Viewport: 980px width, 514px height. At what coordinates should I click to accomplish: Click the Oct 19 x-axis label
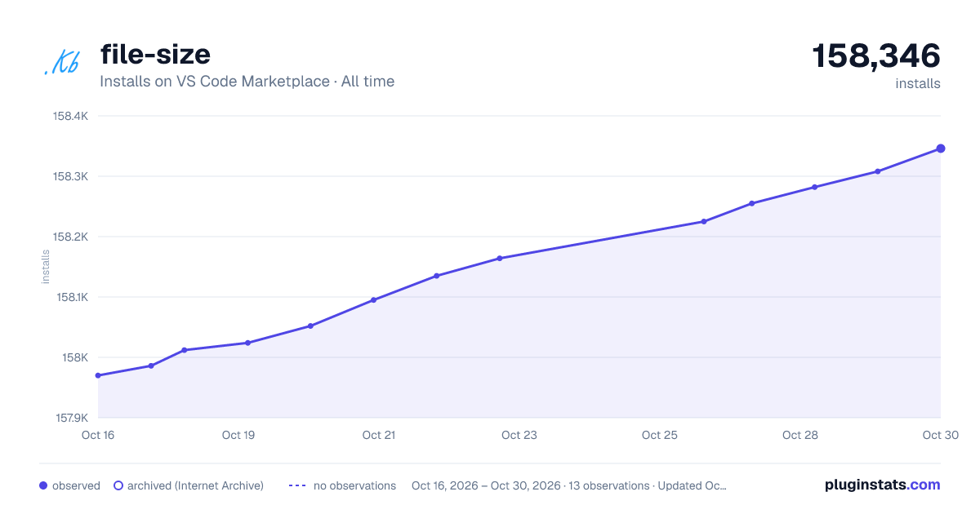click(238, 435)
